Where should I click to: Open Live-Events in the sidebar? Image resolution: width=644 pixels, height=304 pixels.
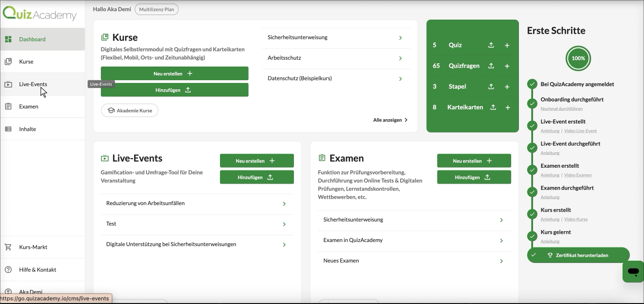coord(42,84)
